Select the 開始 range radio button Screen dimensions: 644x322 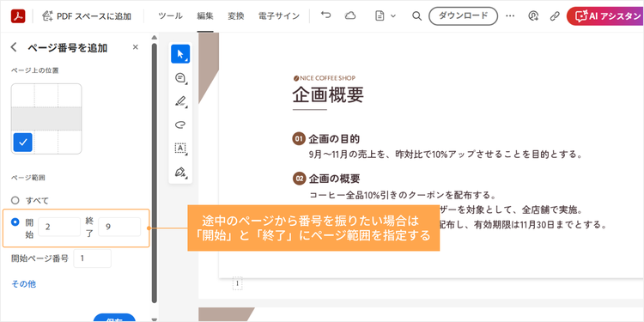(15, 222)
